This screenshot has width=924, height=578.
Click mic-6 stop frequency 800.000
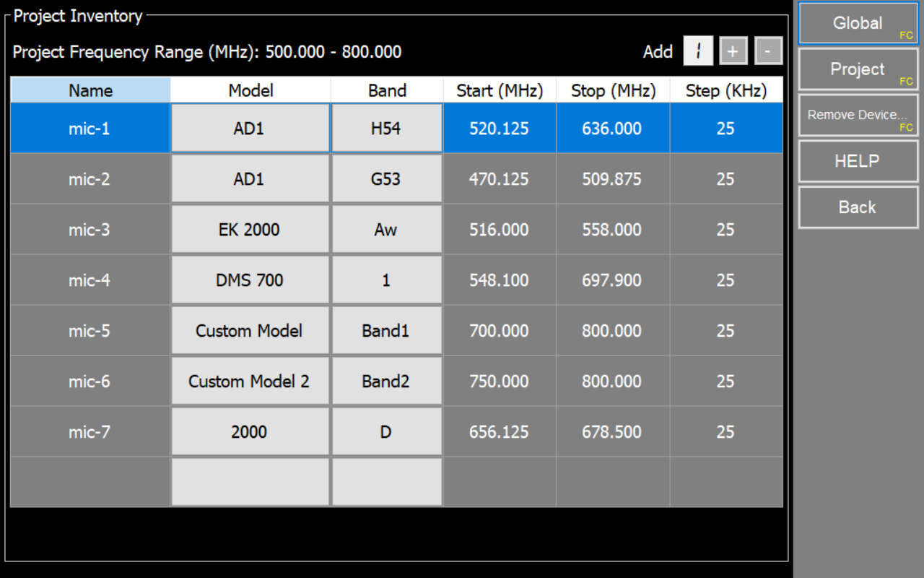tap(613, 381)
